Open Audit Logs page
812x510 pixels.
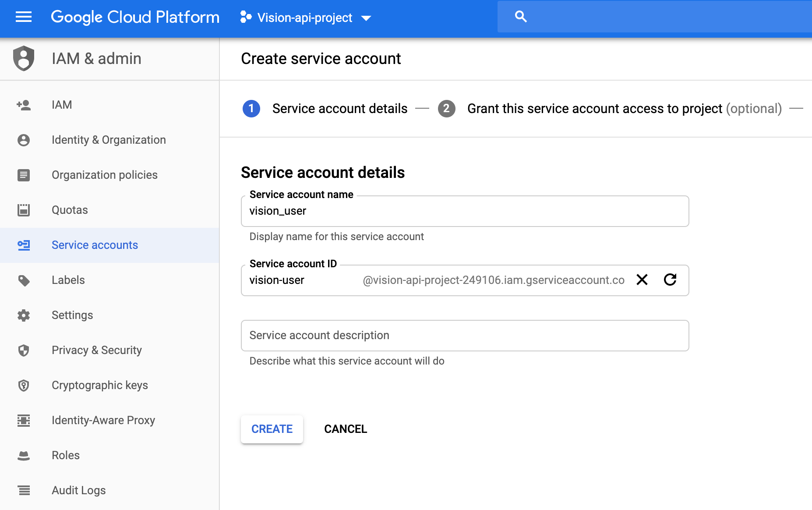109,490
